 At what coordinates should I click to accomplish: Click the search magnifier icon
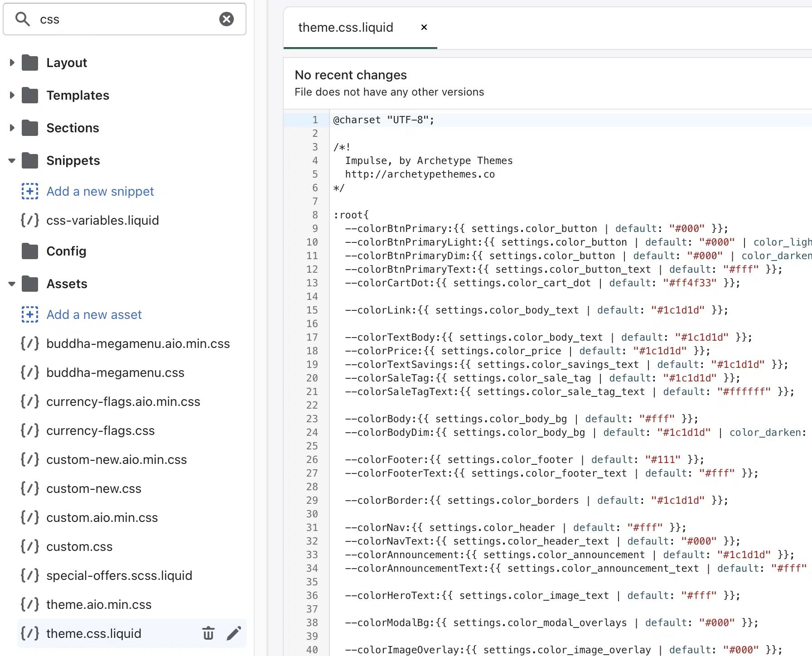[x=22, y=19]
